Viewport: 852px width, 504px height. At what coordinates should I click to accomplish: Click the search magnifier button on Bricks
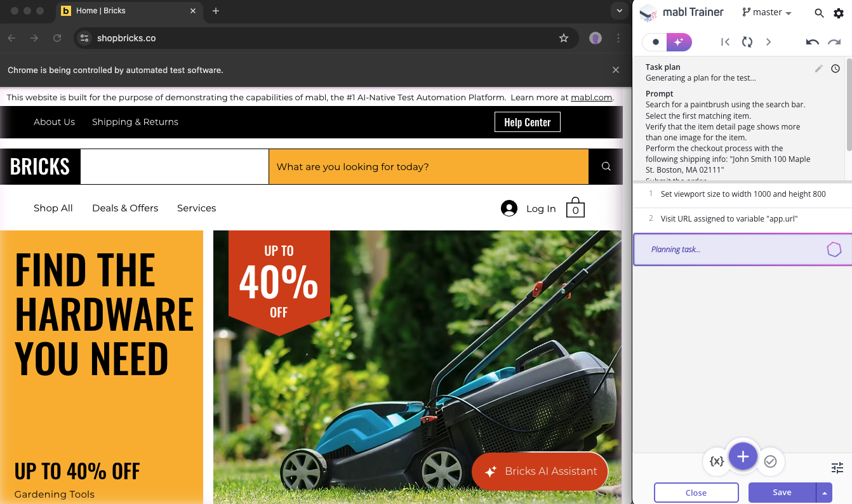606,166
